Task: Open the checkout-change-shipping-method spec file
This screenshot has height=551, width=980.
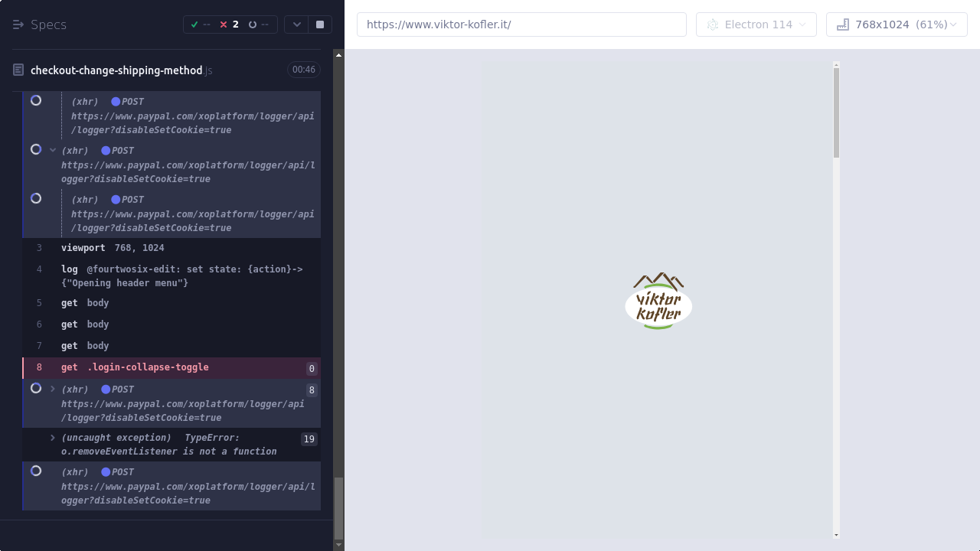Action: pyautogui.click(x=116, y=70)
